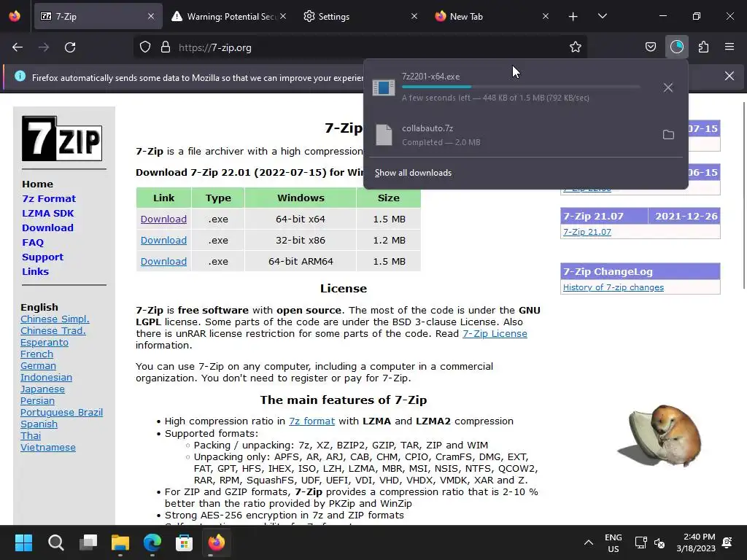Dismiss the Firefox data notification bar
This screenshot has width=747, height=560.
[x=729, y=76]
